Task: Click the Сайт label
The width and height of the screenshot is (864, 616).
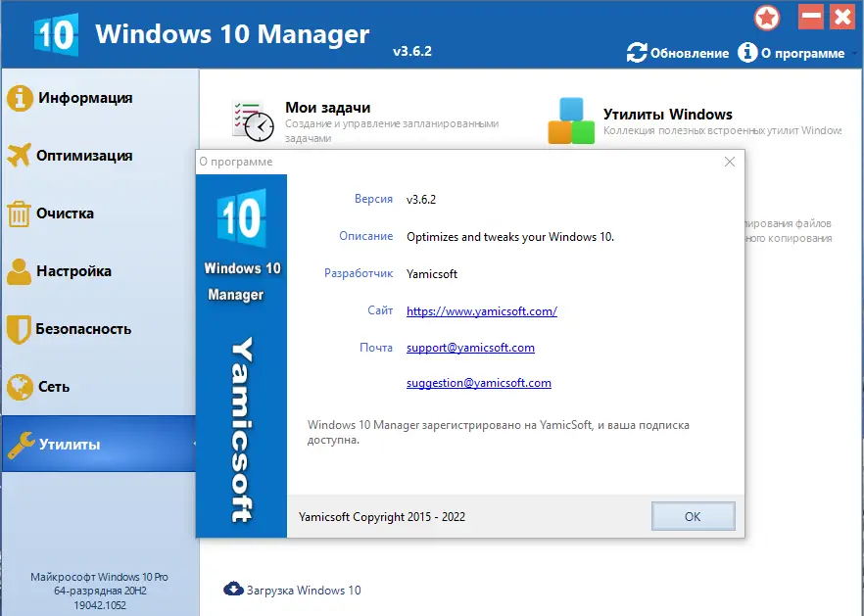Action: (380, 310)
